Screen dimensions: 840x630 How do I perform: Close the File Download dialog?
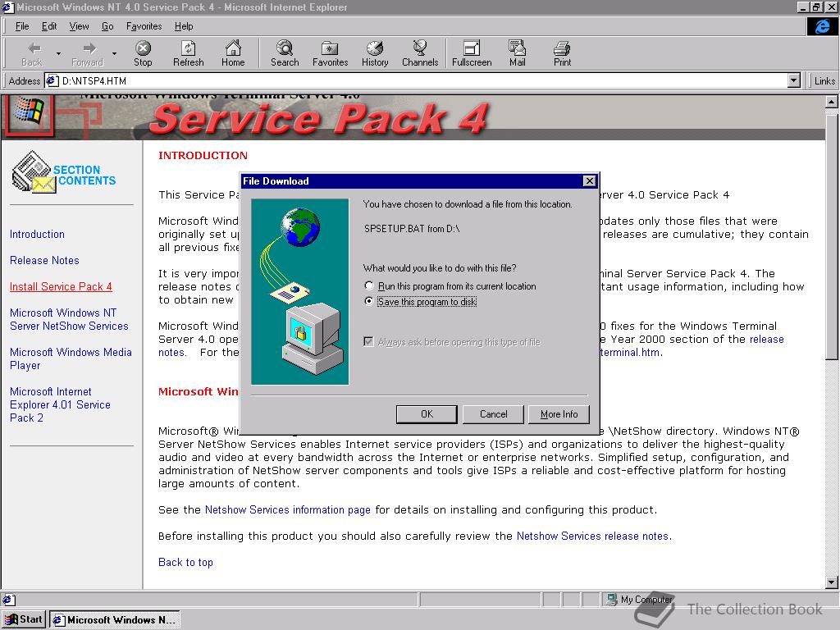589,181
